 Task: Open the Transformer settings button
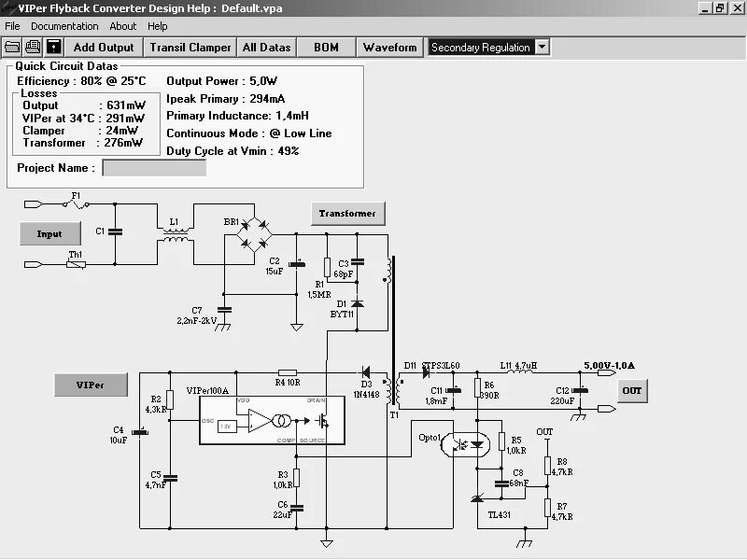[347, 214]
